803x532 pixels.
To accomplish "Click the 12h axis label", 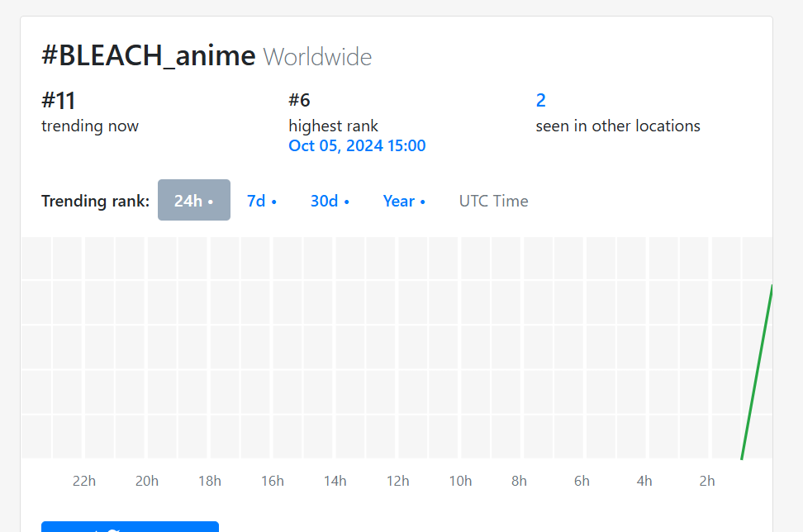I will 398,482.
